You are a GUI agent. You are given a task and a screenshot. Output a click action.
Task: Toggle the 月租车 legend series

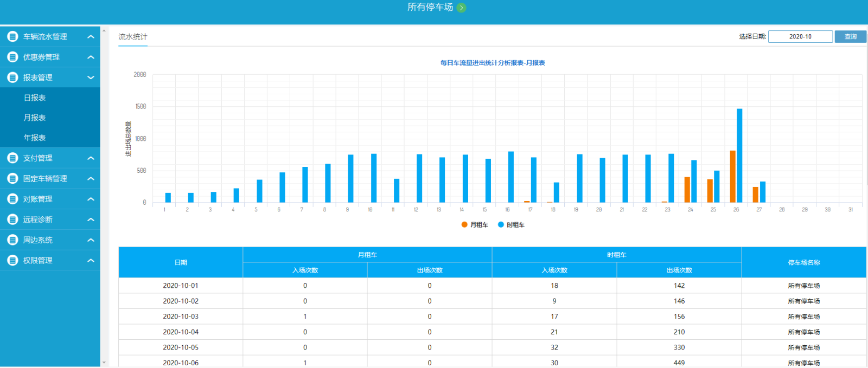[475, 225]
